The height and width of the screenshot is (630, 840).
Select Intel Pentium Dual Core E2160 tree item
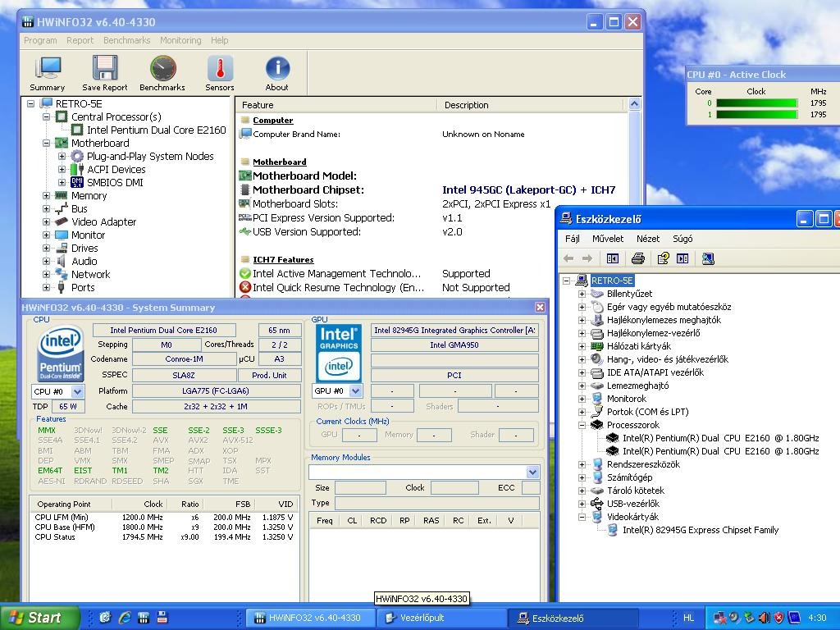[x=156, y=130]
